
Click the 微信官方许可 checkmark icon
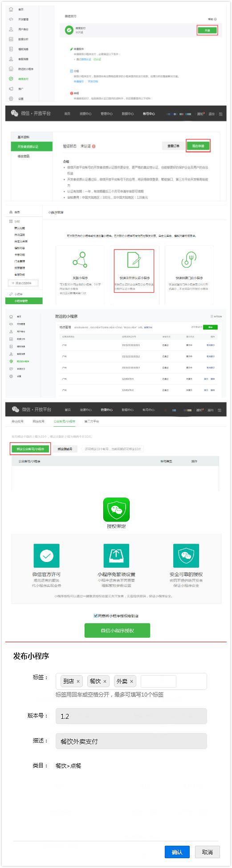point(47,555)
